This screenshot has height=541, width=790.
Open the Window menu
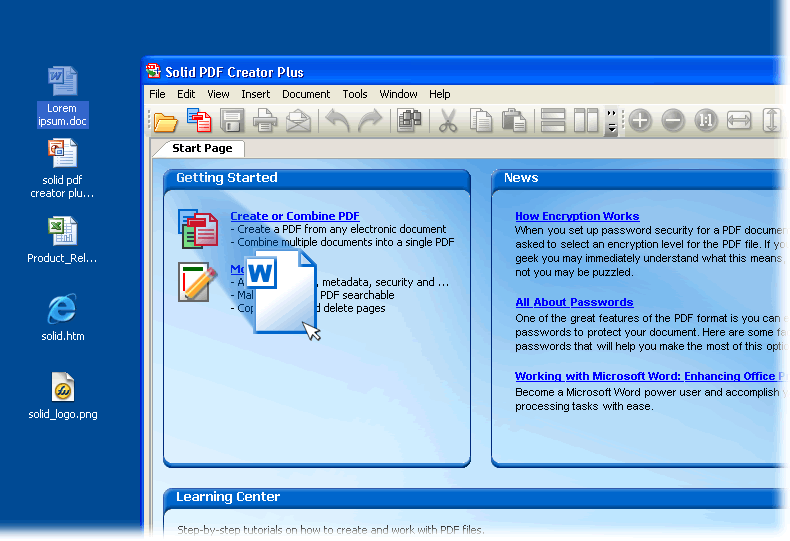(399, 94)
